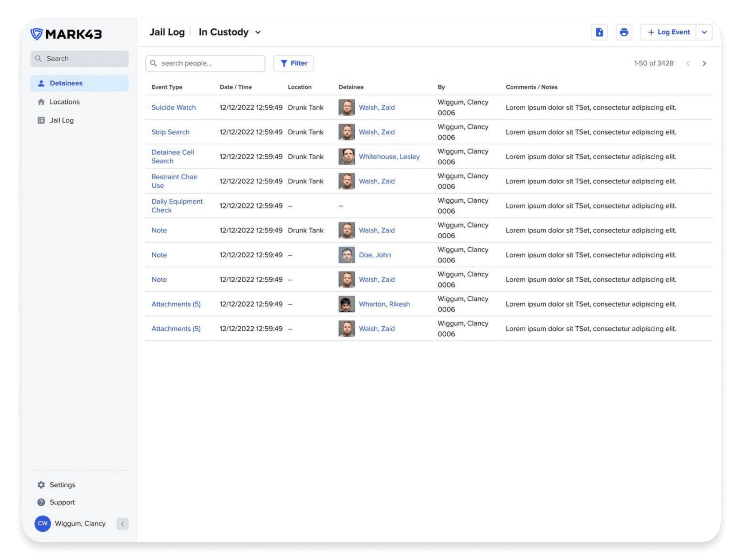Collapse the sidebar with the chevron button
743x560 pixels.
click(x=122, y=523)
